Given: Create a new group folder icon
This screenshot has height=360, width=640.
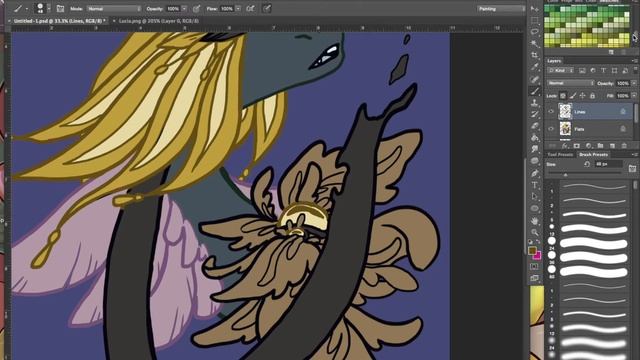Looking at the screenshot, I should point(600,146).
